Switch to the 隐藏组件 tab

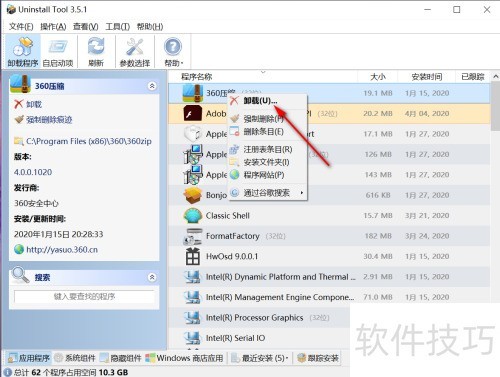121,358
